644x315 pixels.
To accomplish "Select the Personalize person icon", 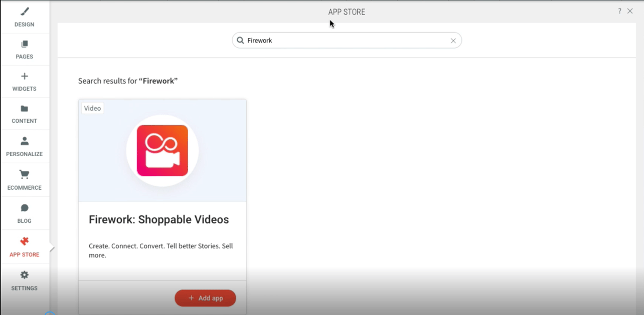I will click(x=24, y=146).
